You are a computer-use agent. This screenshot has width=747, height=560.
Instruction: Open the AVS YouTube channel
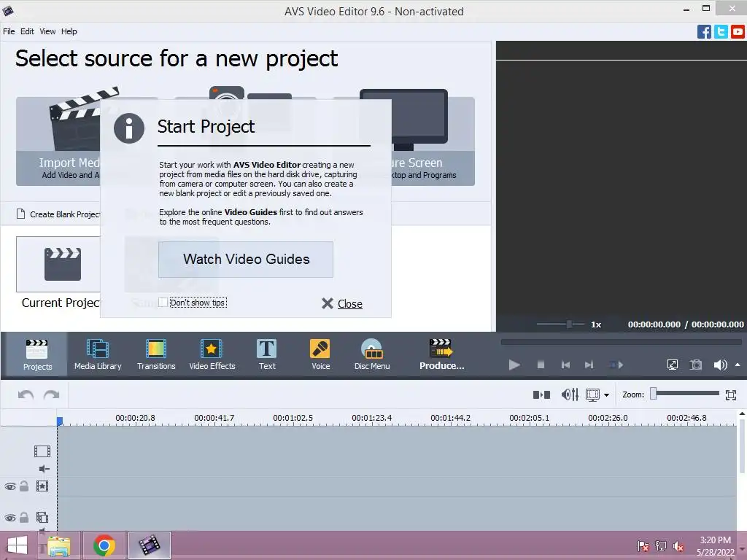click(x=738, y=32)
